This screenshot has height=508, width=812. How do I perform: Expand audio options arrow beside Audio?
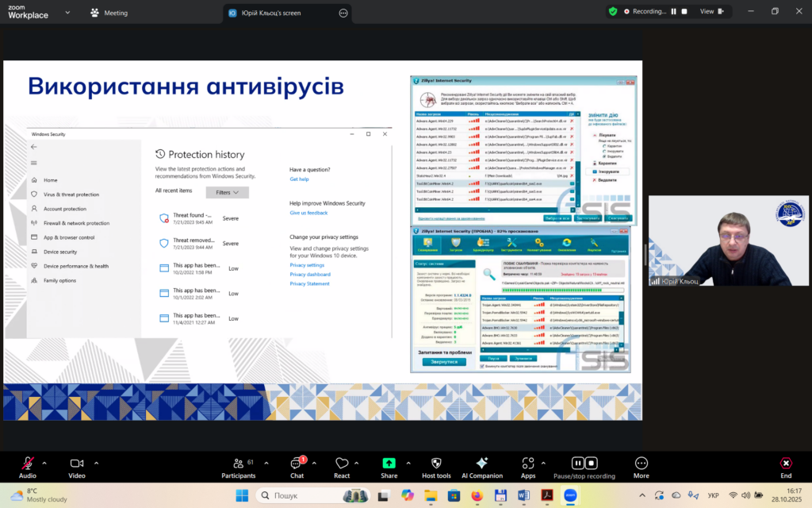44,463
